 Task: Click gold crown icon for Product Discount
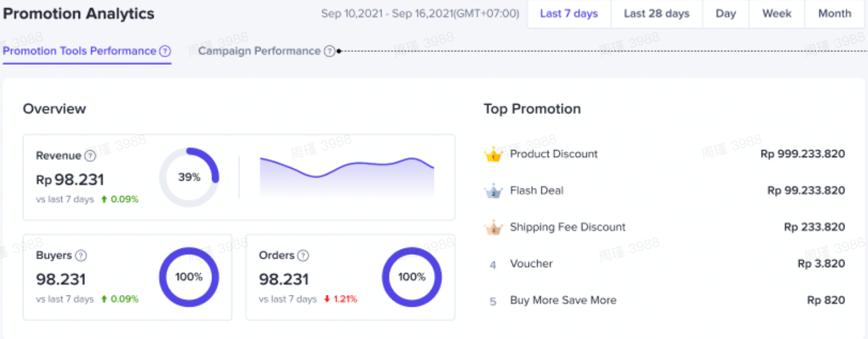click(x=493, y=155)
